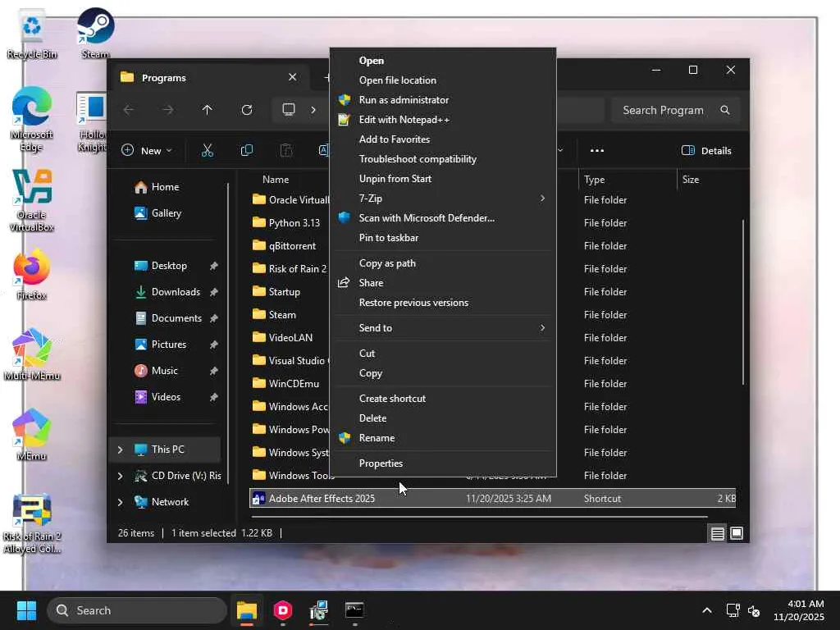Close the Programs tab
Viewport: 840px width, 630px height.
coord(293,77)
